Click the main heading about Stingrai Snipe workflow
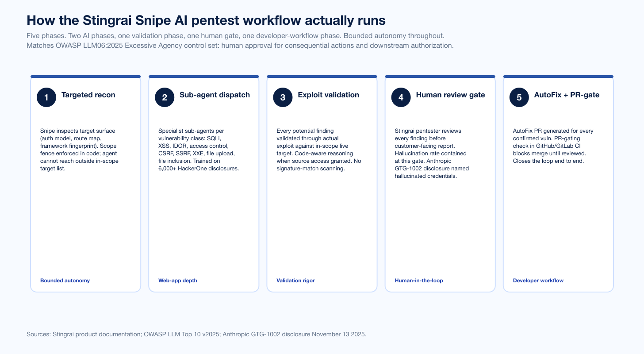This screenshot has height=354, width=644. coord(206,20)
